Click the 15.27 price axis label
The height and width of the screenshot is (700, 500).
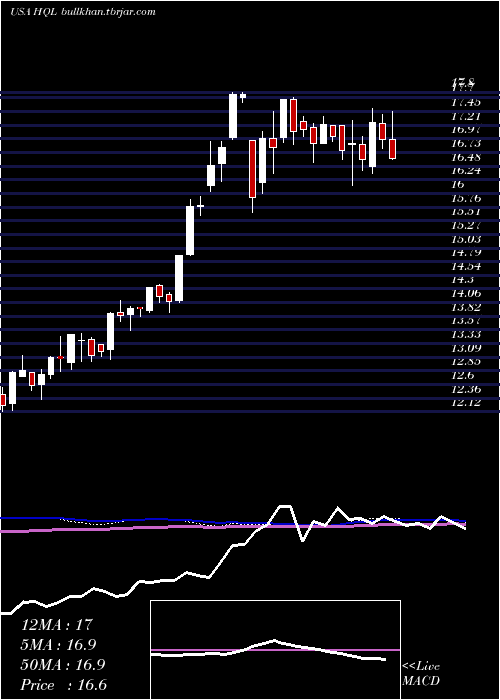pyautogui.click(x=466, y=225)
